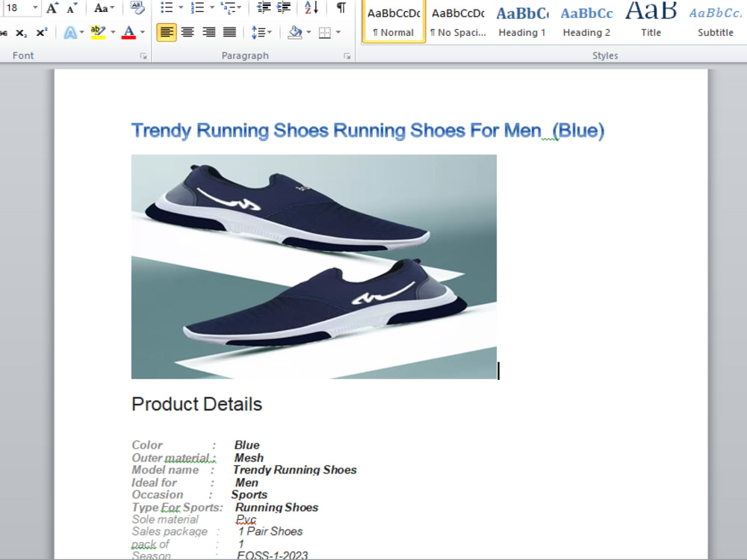
Task: Open the Shading color dropdown arrow
Action: [x=309, y=32]
